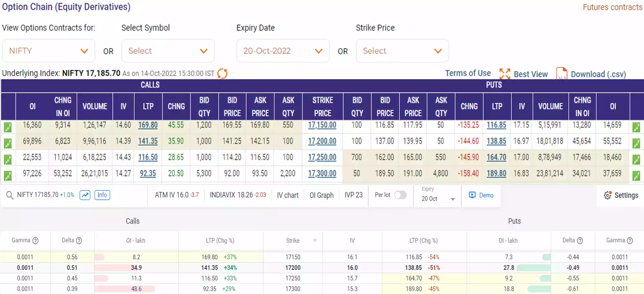Open calls chart icon for 17,250.00 row
Image resolution: width=644 pixels, height=294 pixels.
click(x=8, y=159)
